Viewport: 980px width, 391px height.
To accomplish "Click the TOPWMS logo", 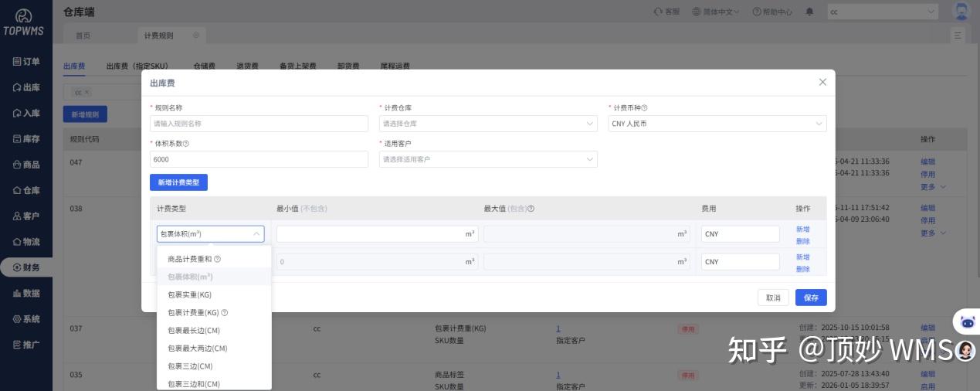I will pos(23,22).
